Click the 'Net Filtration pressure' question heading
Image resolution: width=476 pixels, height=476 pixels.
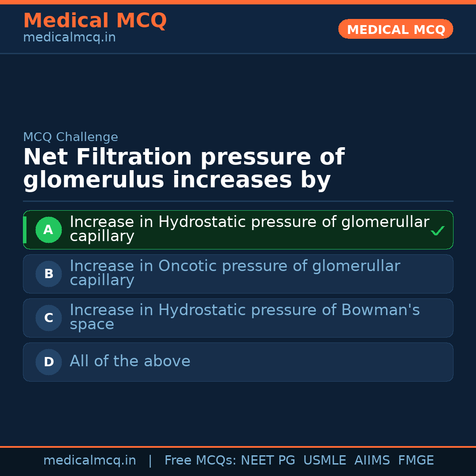point(183,169)
